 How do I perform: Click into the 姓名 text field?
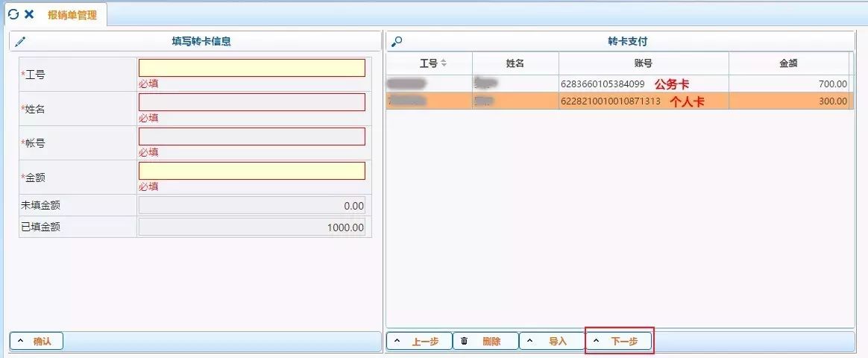coord(251,102)
